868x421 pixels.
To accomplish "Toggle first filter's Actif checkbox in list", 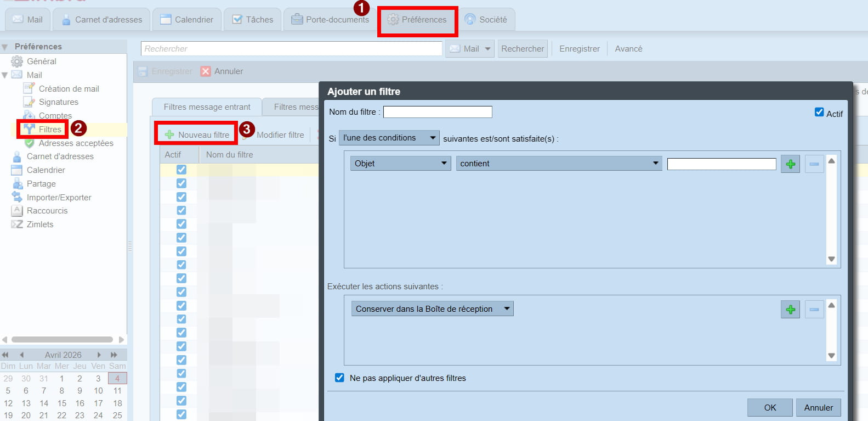I will (x=181, y=170).
